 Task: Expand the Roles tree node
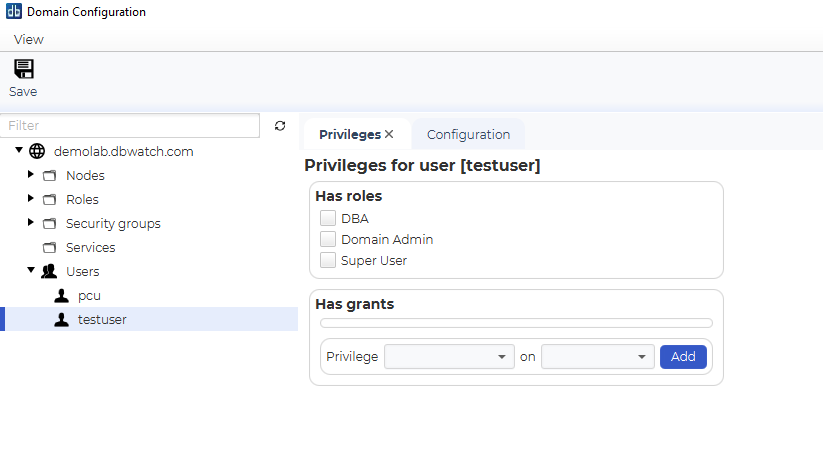(x=30, y=198)
